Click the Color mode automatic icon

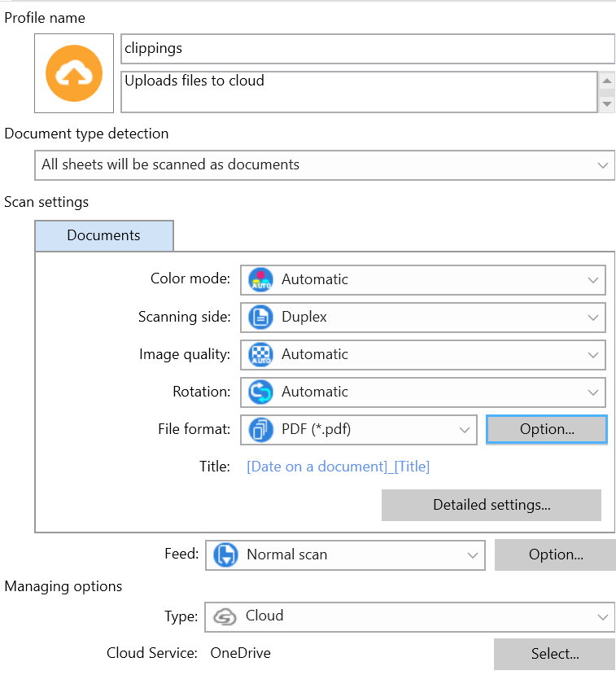[260, 280]
